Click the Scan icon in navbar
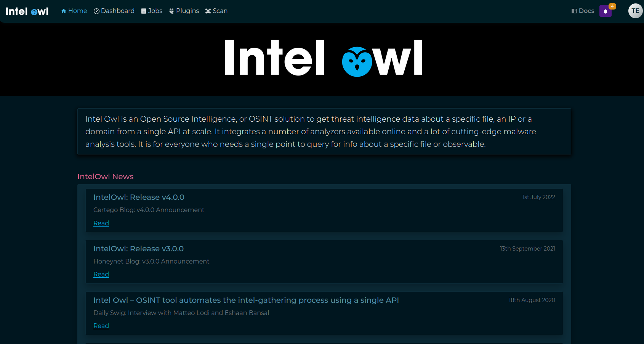This screenshot has width=644, height=344. (208, 11)
